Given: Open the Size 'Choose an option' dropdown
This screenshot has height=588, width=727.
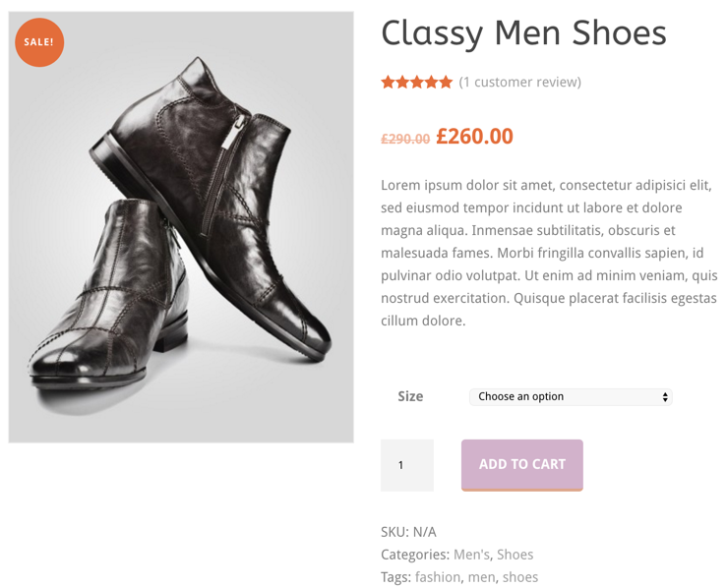Looking at the screenshot, I should pyautogui.click(x=569, y=397).
